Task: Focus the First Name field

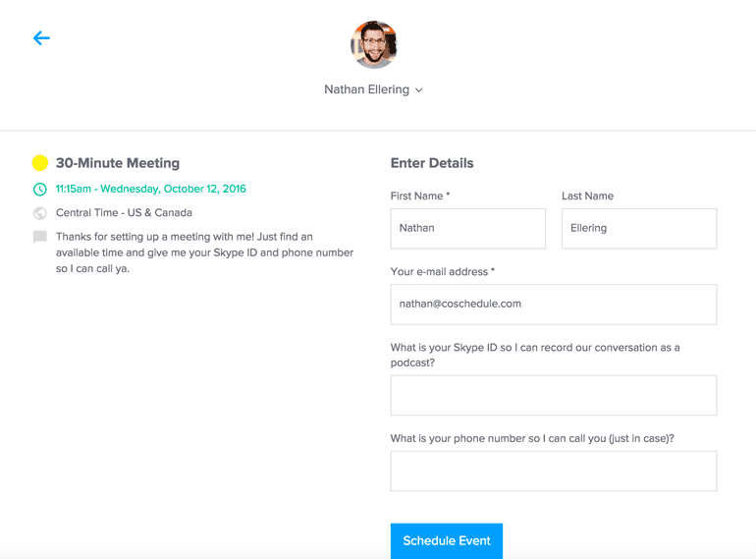Action: (467, 228)
